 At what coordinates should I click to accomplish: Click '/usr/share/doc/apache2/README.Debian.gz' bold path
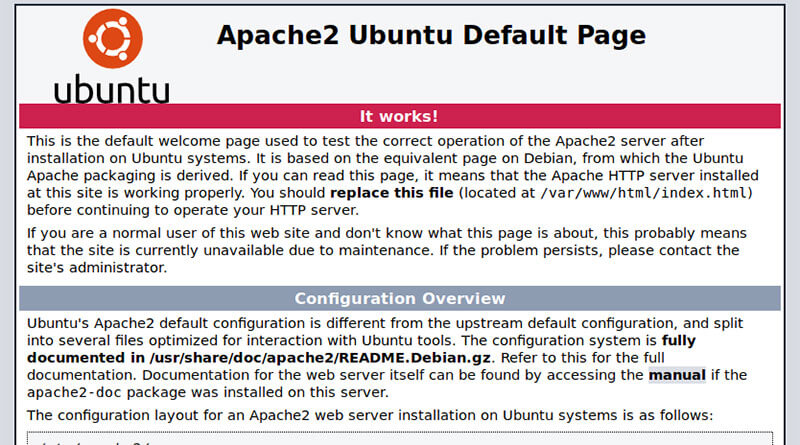click(x=320, y=358)
